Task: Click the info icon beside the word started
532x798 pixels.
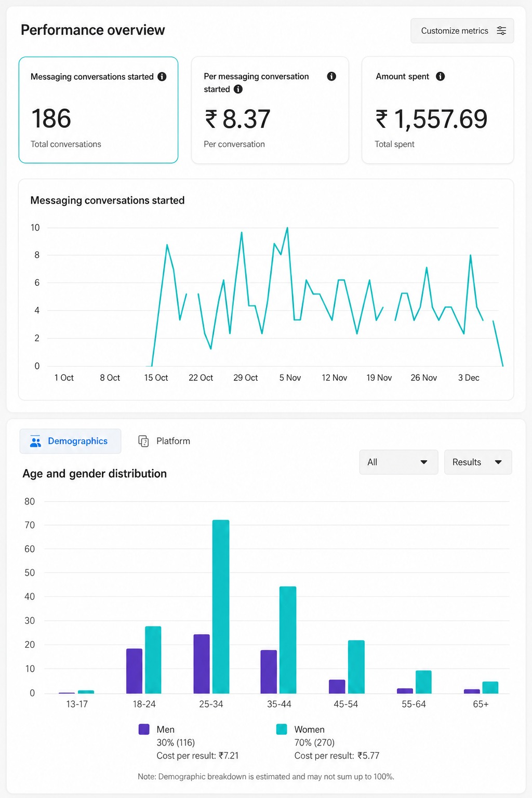Action: tap(238, 89)
